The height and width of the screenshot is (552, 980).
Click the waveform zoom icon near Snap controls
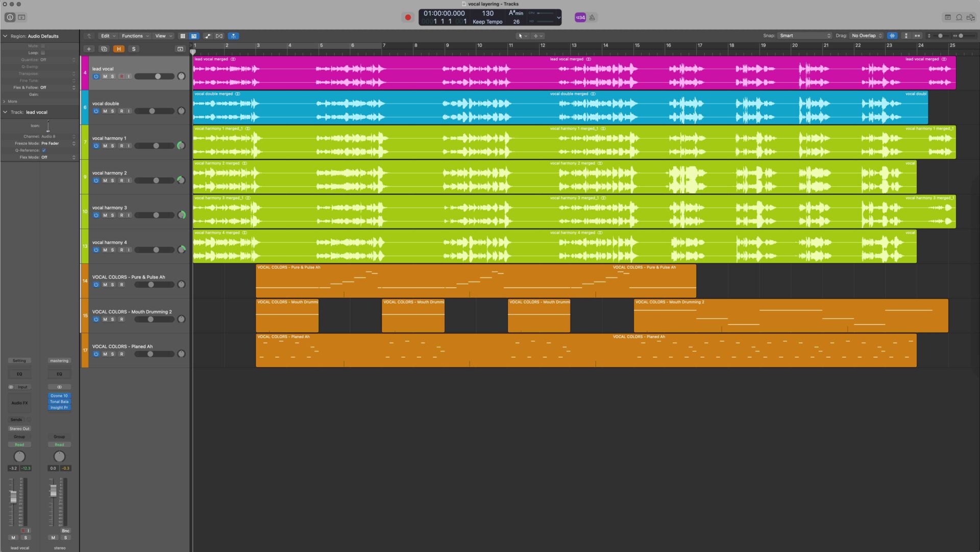pos(892,36)
